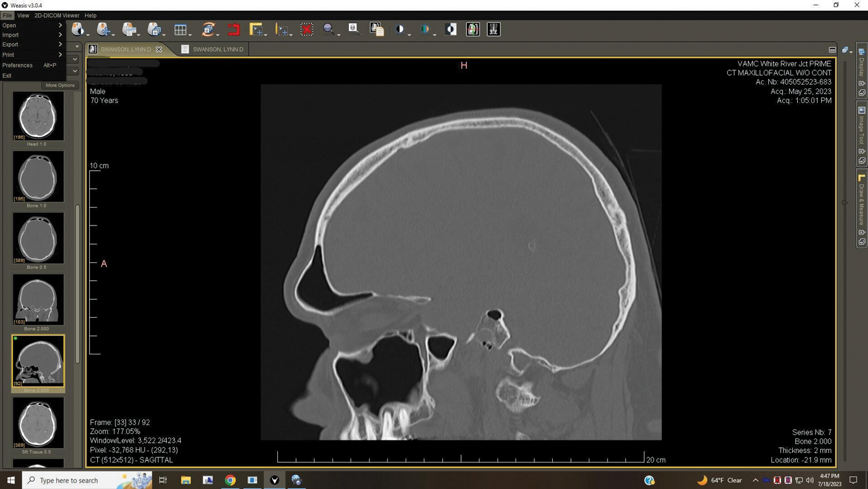Screen dimensions: 868x489
Task: Expand the Export submenu arrow
Action: (x=60, y=45)
